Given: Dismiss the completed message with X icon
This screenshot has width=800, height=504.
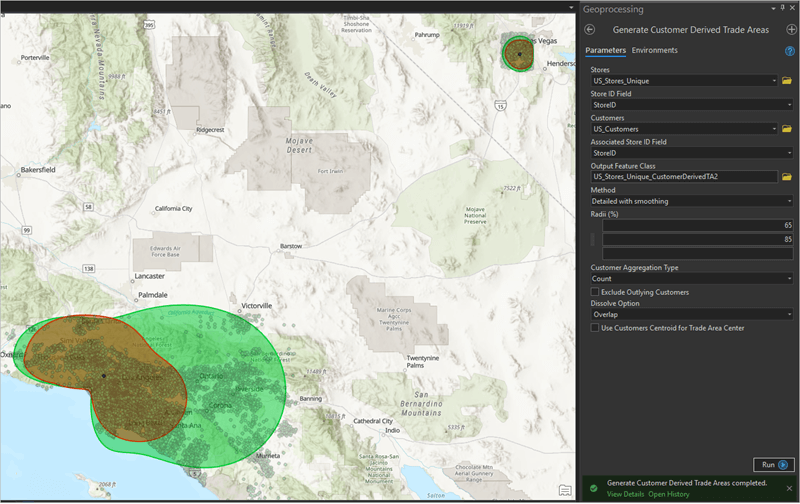Looking at the screenshot, I should [789, 488].
